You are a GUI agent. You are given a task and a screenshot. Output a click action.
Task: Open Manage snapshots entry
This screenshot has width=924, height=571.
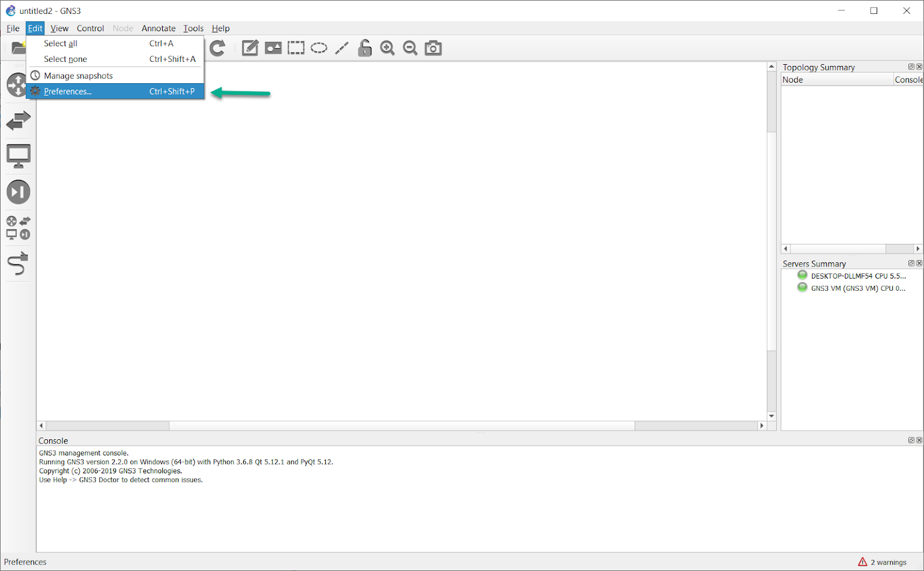pyautogui.click(x=115, y=76)
